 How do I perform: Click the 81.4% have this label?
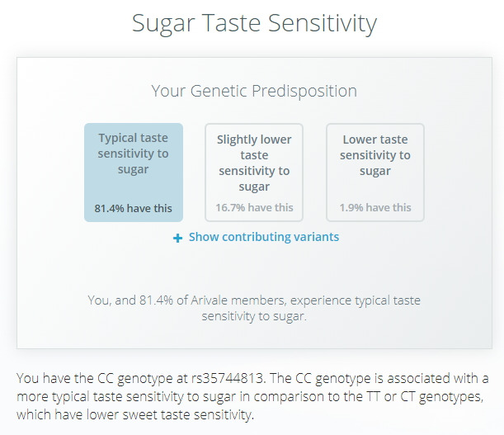click(133, 208)
